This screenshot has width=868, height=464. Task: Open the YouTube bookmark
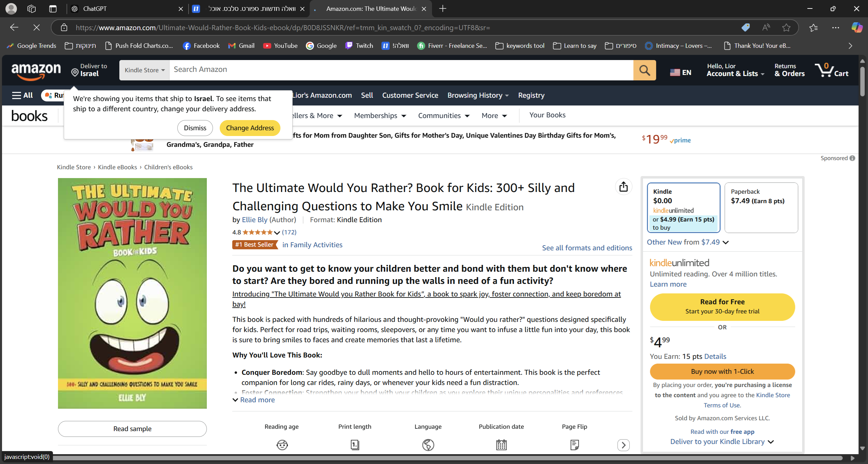(x=280, y=46)
